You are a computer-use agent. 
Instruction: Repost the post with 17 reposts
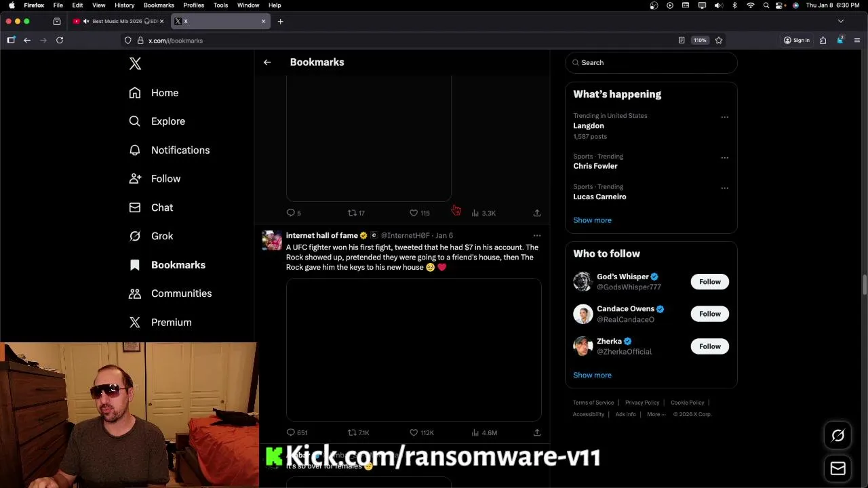tap(356, 213)
